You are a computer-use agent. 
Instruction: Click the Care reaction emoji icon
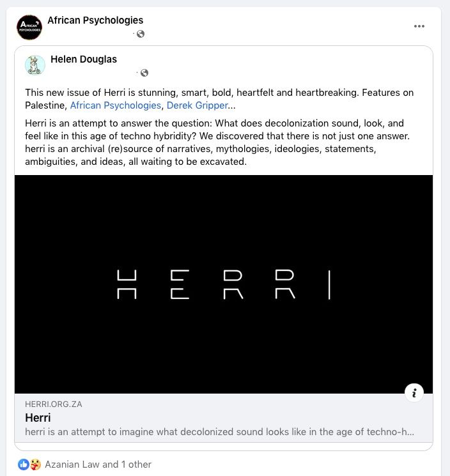(35, 464)
